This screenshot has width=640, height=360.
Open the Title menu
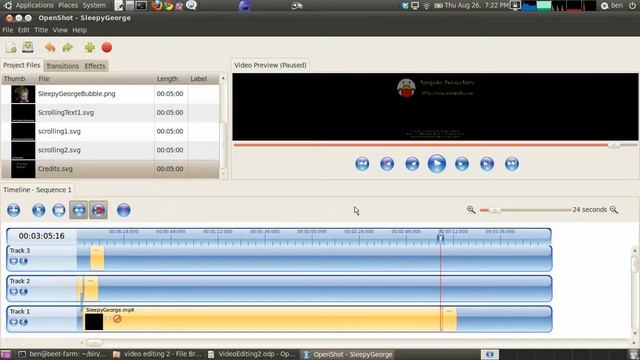pyautogui.click(x=41, y=30)
